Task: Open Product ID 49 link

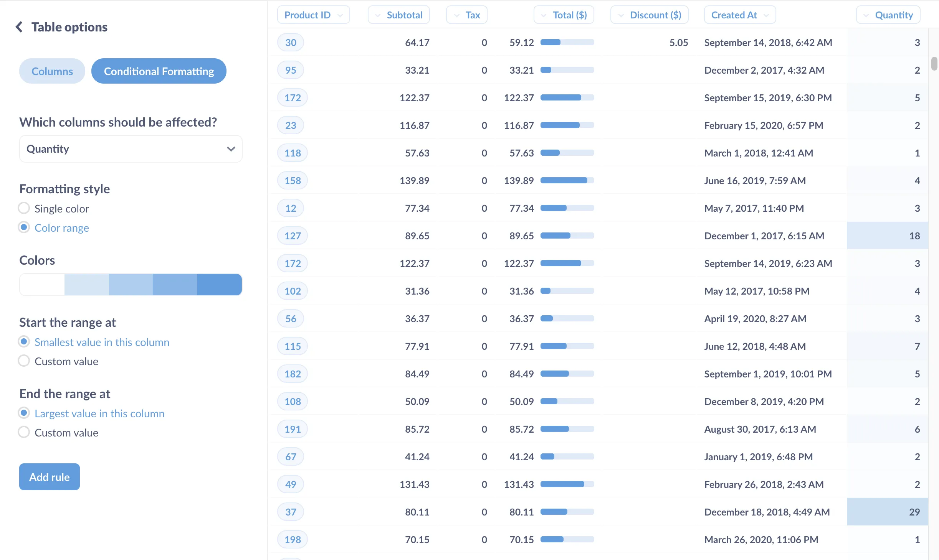Action: pyautogui.click(x=291, y=484)
